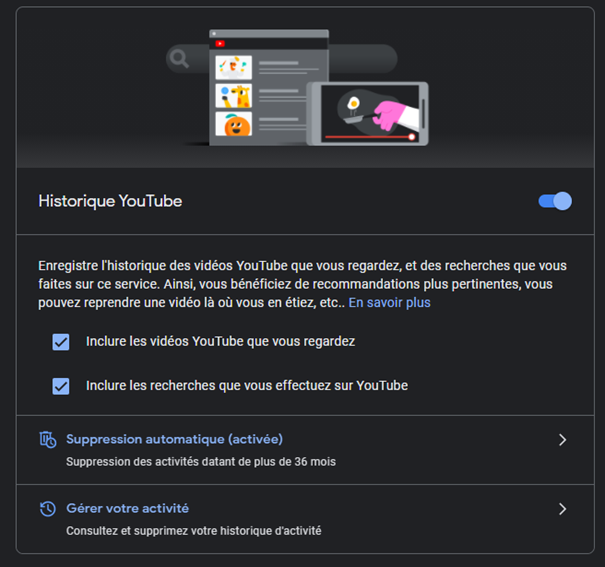The image size is (605, 567).
Task: Open the Gérer votre activité entry
Action: tap(127, 508)
